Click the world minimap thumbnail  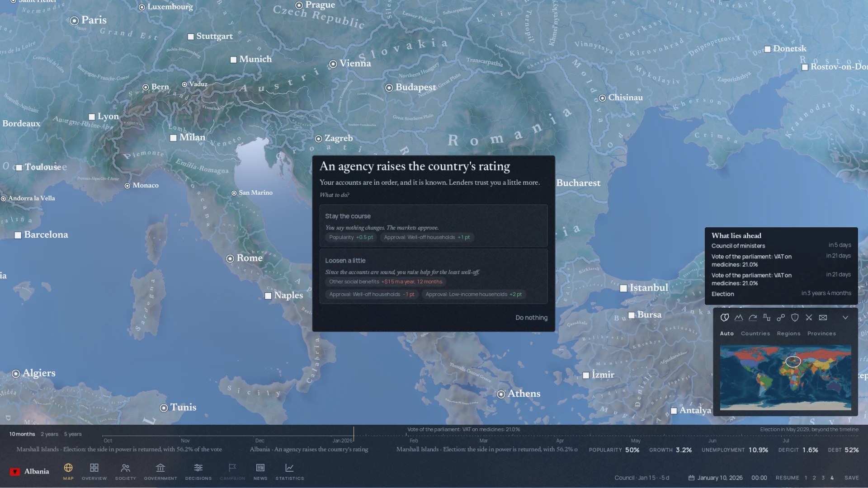tap(785, 378)
